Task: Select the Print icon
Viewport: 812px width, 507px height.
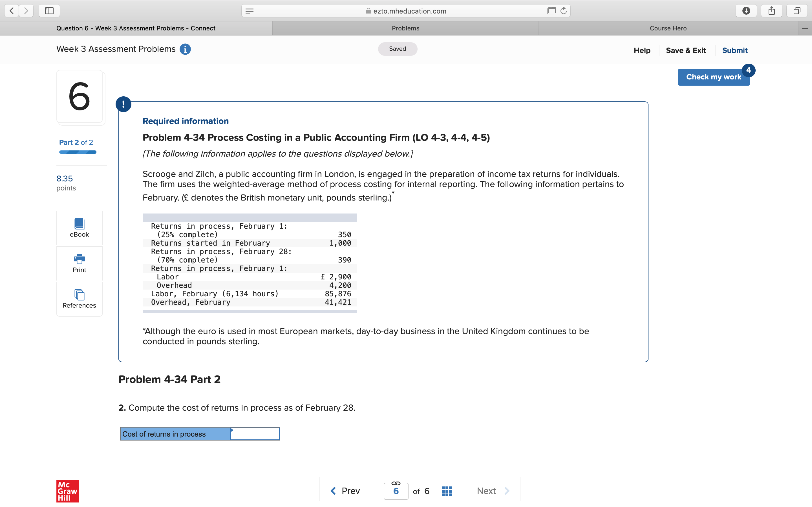Action: (x=79, y=263)
